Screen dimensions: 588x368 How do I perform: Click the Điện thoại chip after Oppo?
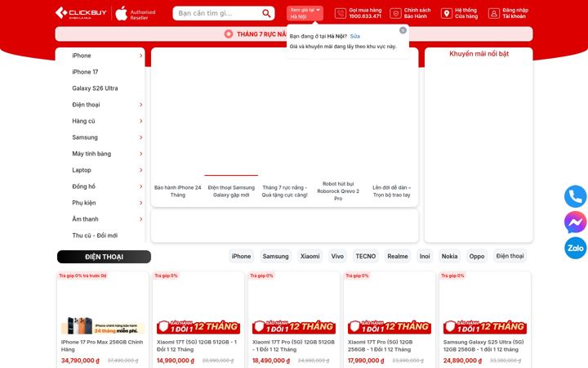tap(510, 256)
